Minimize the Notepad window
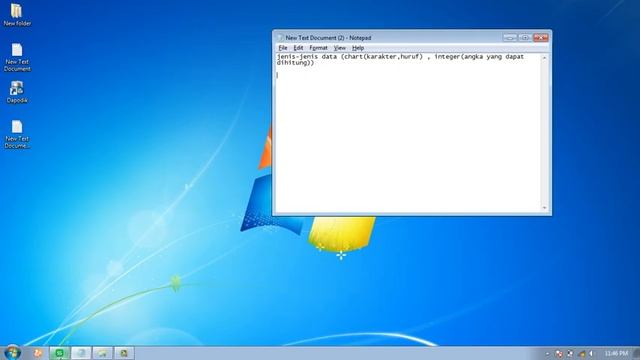This screenshot has width=640, height=360. click(510, 38)
